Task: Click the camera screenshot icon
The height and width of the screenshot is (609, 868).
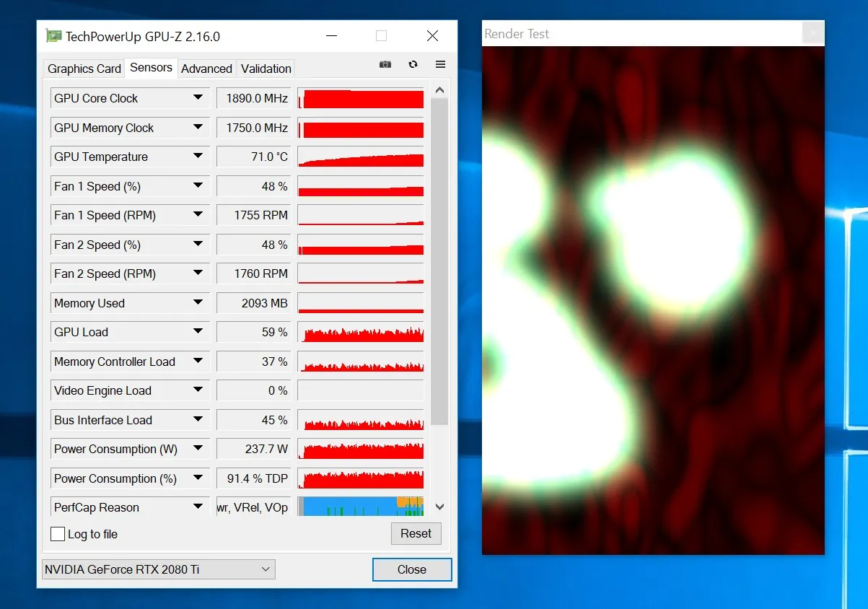Action: (385, 64)
